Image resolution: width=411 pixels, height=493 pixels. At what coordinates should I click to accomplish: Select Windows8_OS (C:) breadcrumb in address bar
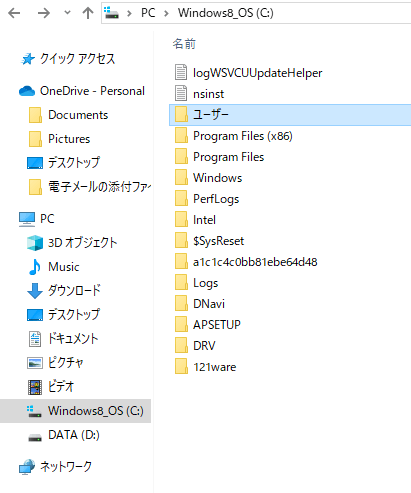(226, 13)
